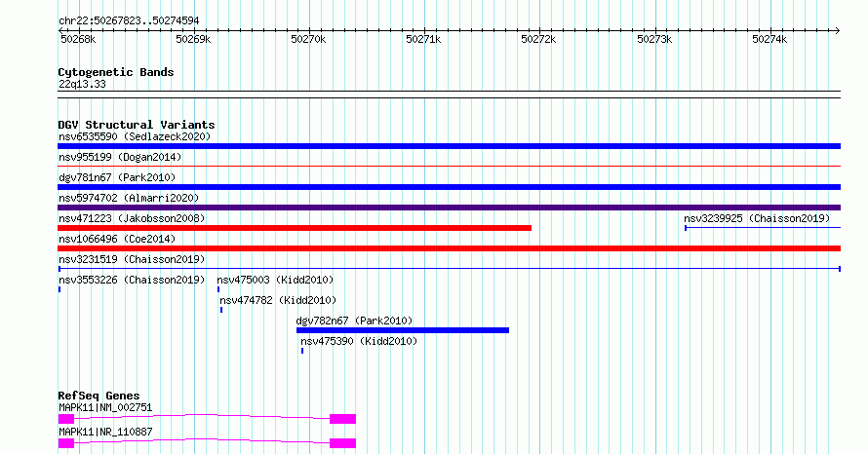Click the 22q13.33 band label
The height and width of the screenshot is (454, 868).
click(x=82, y=84)
